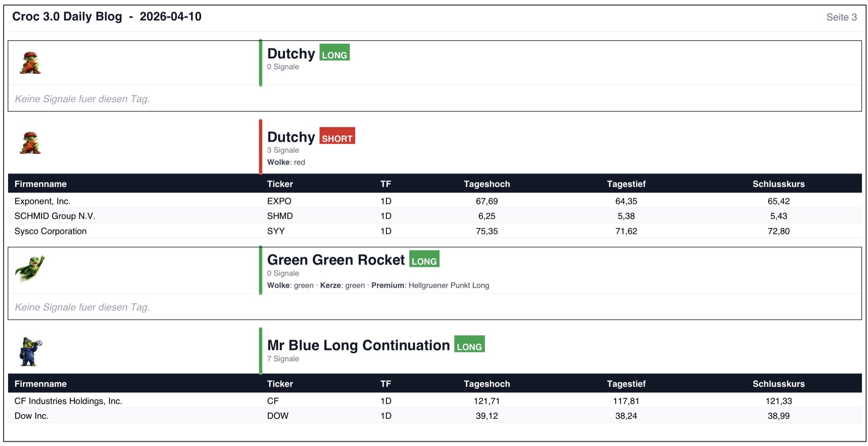Screen dimensions: 868x446
Task: Click the Ticker header in Dutchy Short table
Action: coord(280,184)
